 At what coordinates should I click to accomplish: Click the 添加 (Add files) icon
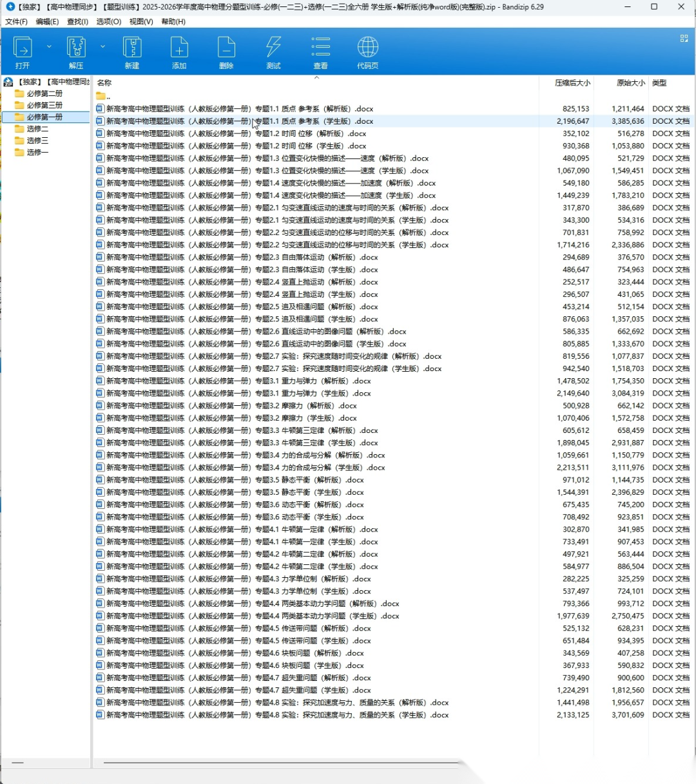(179, 52)
